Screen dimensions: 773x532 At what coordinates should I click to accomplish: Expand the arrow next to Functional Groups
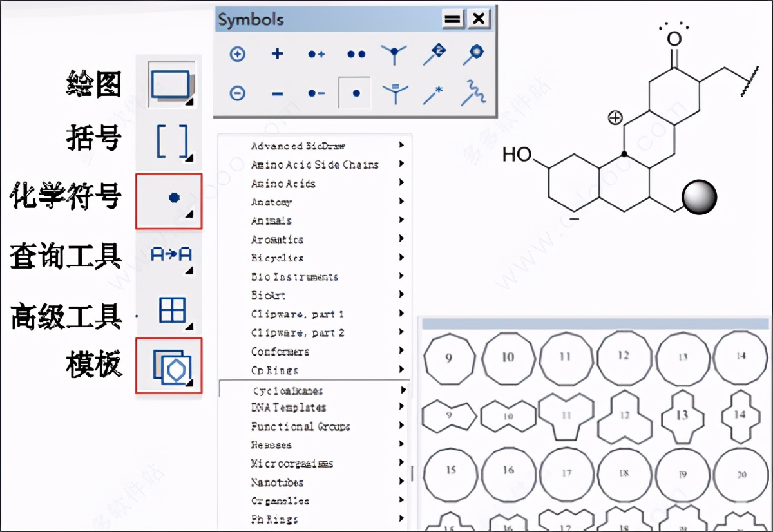tap(402, 426)
